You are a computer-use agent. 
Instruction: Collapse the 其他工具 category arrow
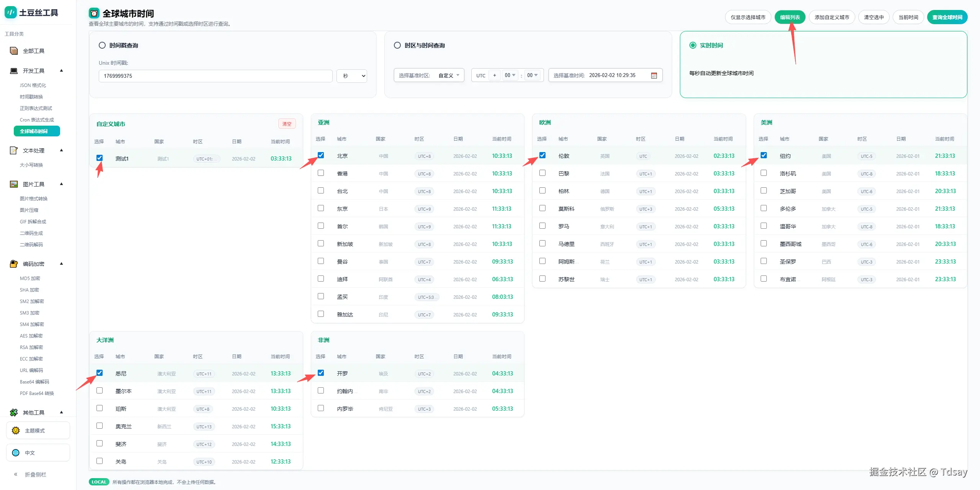pos(61,412)
